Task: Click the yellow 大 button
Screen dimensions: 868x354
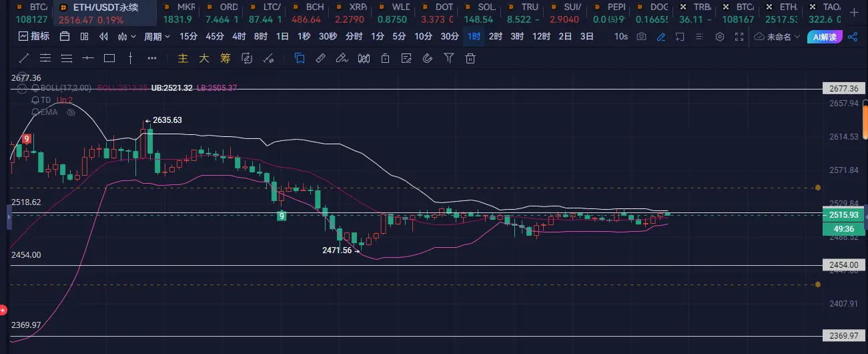Action: click(x=204, y=58)
